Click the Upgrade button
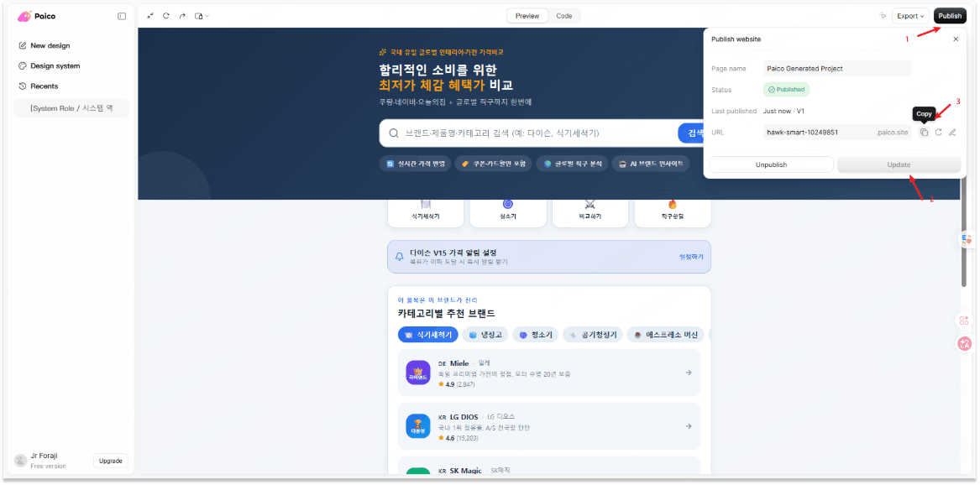This screenshot has width=980, height=485. tap(111, 461)
